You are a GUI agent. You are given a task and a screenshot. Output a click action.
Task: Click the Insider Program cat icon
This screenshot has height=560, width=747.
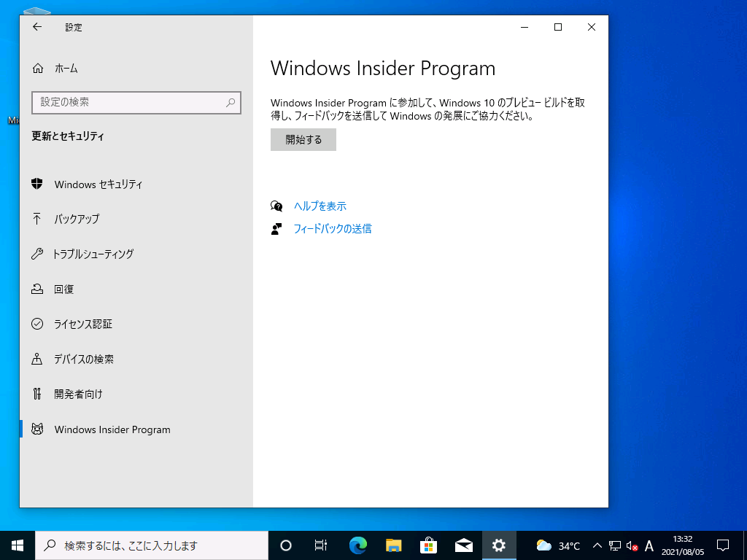pos(37,429)
